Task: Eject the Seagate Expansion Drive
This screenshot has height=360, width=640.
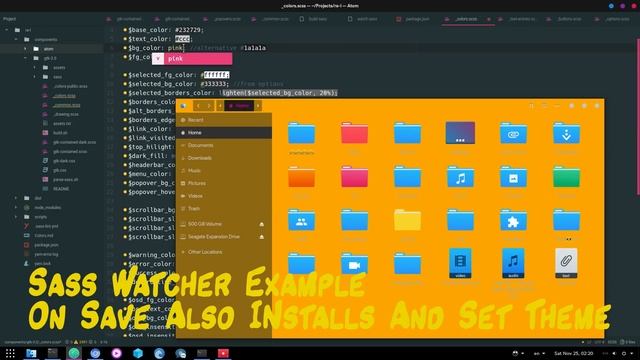Action: click(x=262, y=237)
